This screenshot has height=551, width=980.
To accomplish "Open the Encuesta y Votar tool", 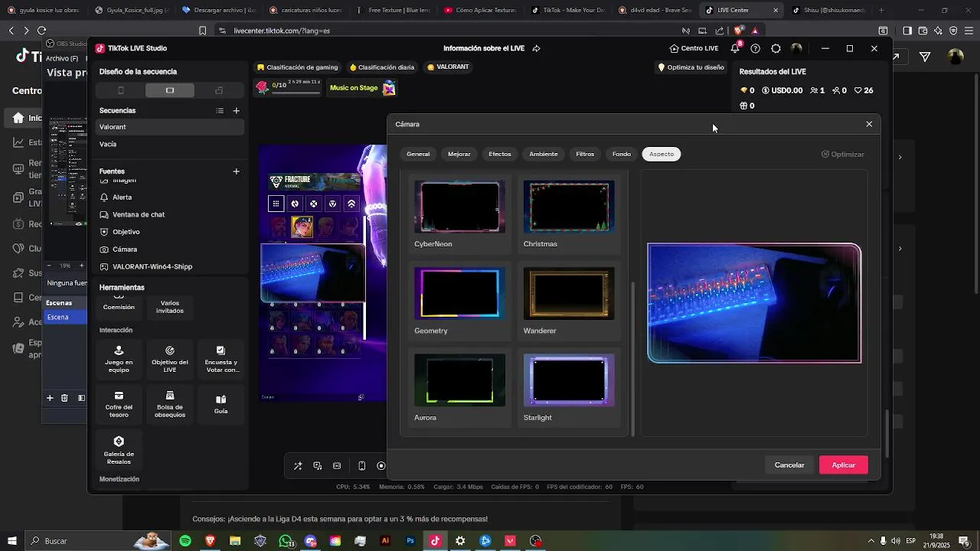I will coord(220,360).
